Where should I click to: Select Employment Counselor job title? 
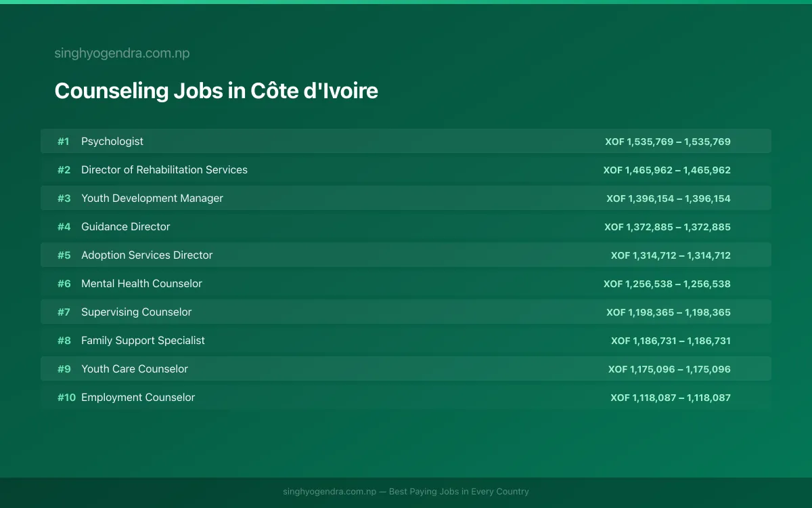tap(138, 398)
